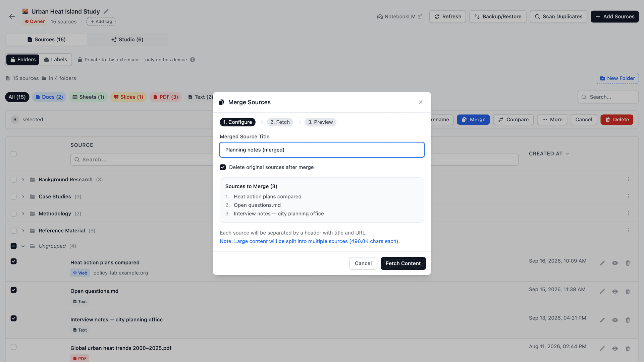Check Global urban heat trends row checkbox
Screen dimensions: 644x362
coord(14,347)
